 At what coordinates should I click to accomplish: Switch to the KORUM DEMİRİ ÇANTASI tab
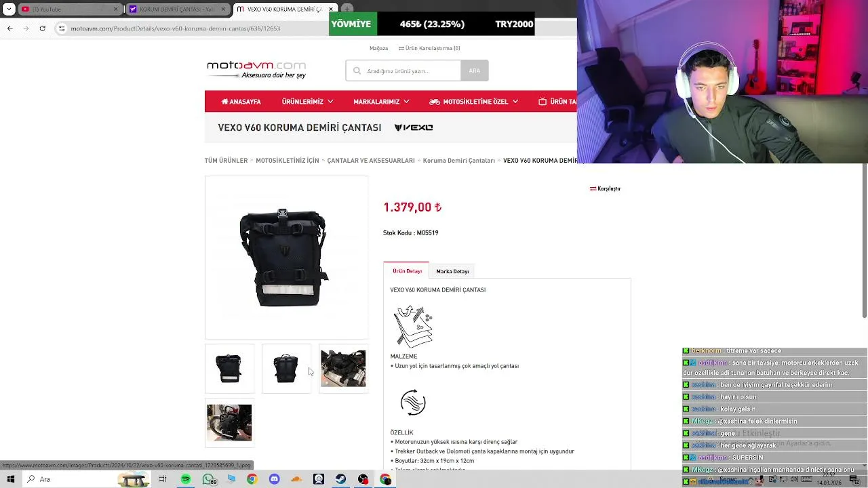pyautogui.click(x=178, y=9)
